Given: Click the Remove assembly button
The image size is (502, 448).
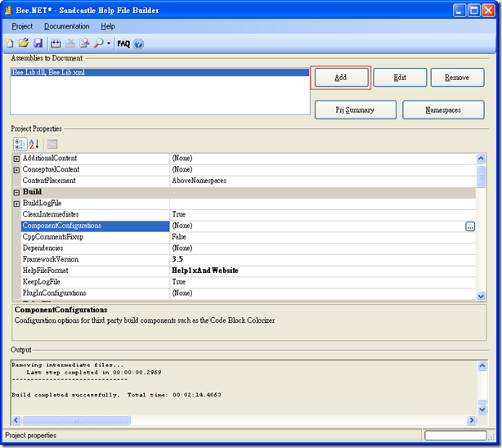Looking at the screenshot, I should pyautogui.click(x=457, y=78).
